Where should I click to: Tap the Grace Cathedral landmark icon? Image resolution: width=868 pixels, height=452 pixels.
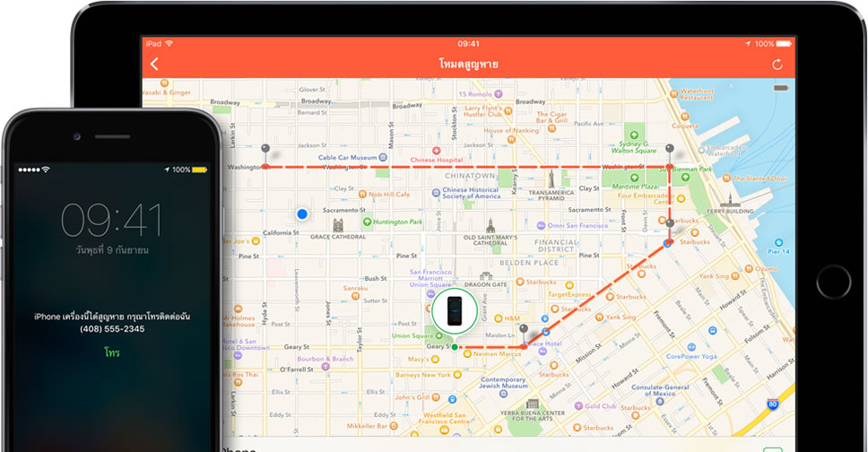click(x=338, y=225)
